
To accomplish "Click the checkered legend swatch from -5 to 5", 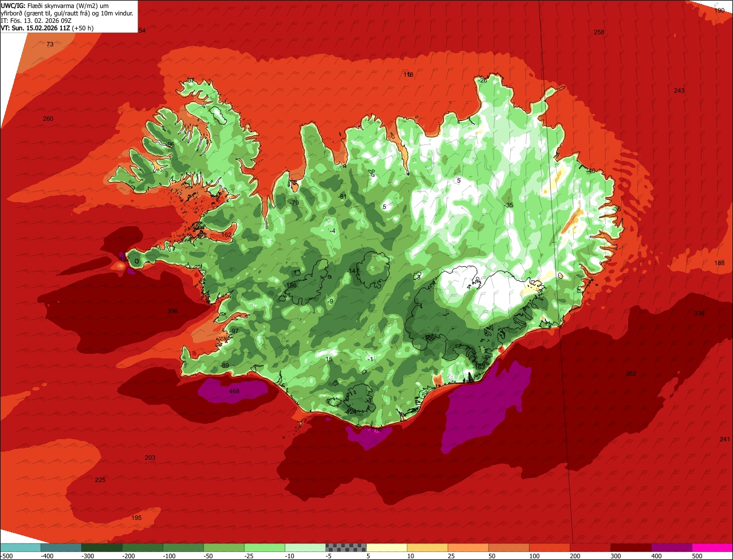I will coord(346,547).
